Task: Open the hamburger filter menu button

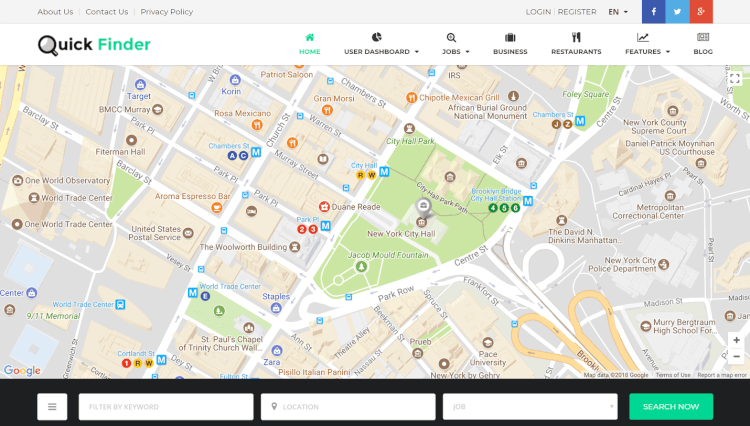Action: [52, 407]
